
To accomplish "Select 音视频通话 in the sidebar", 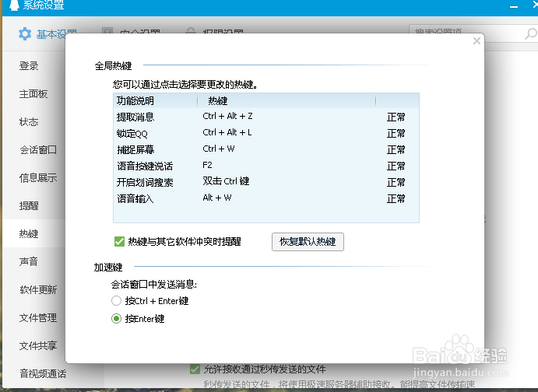I will 43,373.
